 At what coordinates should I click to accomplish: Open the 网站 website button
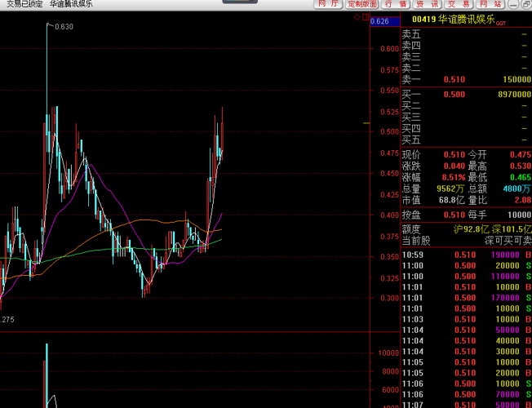click(x=490, y=4)
